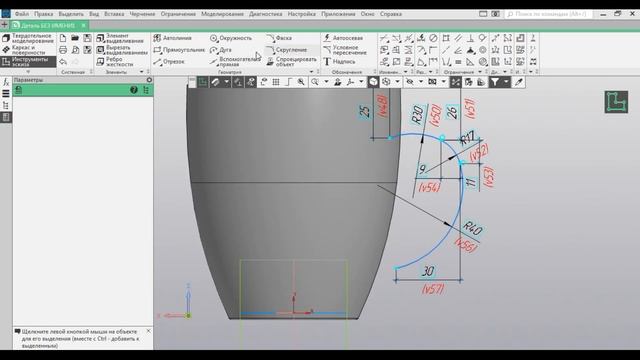This screenshot has width=640, height=360.
Task: Select R40 dimension label in sketch
Action: click(x=473, y=228)
